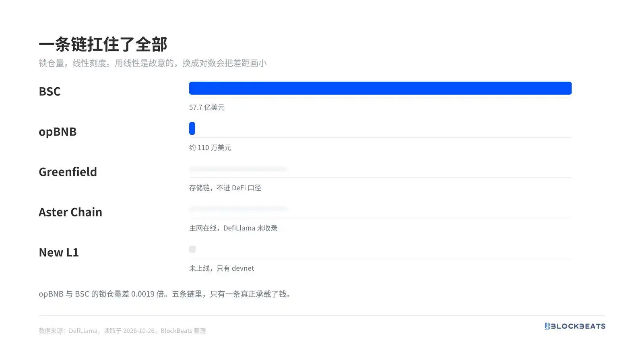Click the 57.7 亿美元 value text
The width and height of the screenshot is (644, 354).
[207, 107]
